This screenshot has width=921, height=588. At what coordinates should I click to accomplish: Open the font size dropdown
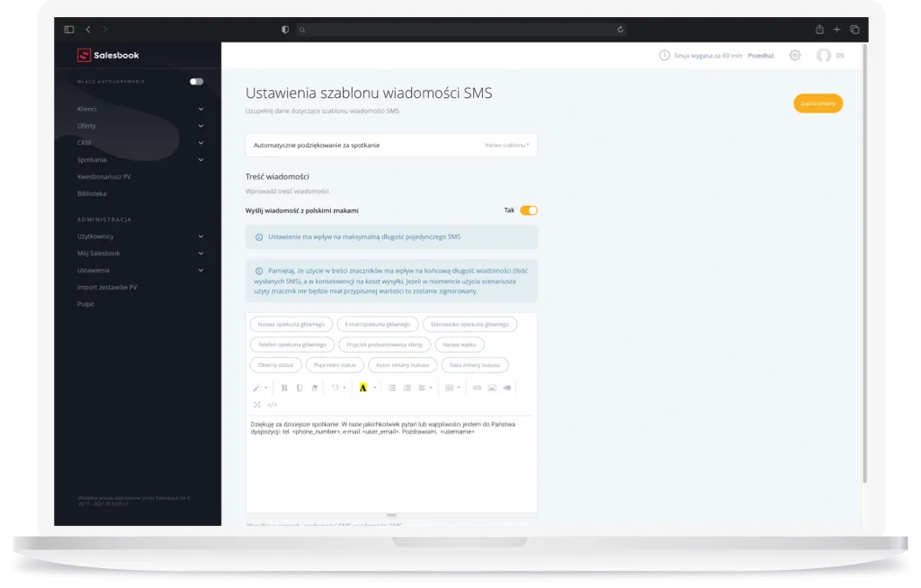338,388
